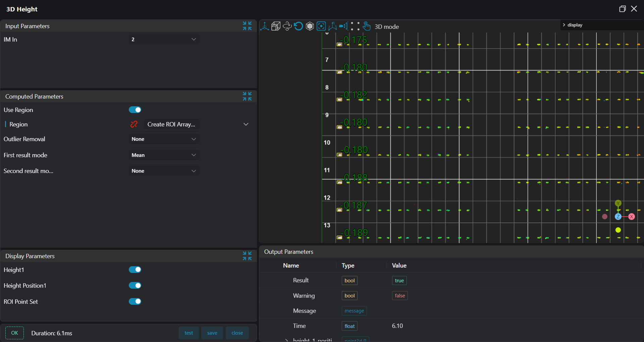Toggle ROI Point Set display off
The height and width of the screenshot is (342, 644).
coord(135,301)
